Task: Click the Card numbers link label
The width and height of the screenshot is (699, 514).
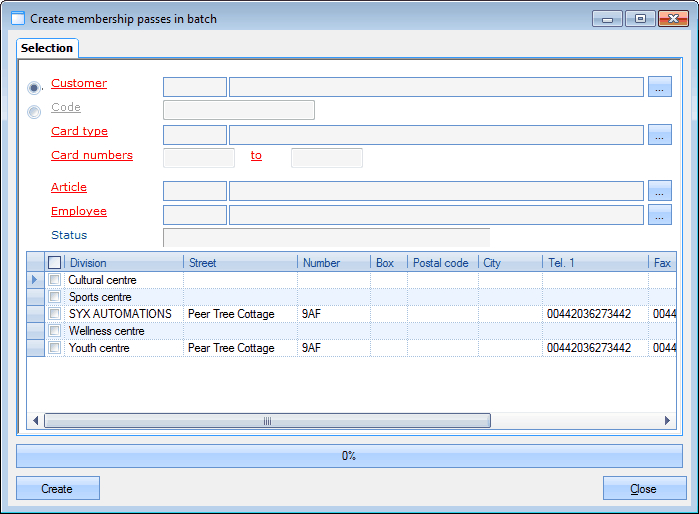Action: (92, 156)
